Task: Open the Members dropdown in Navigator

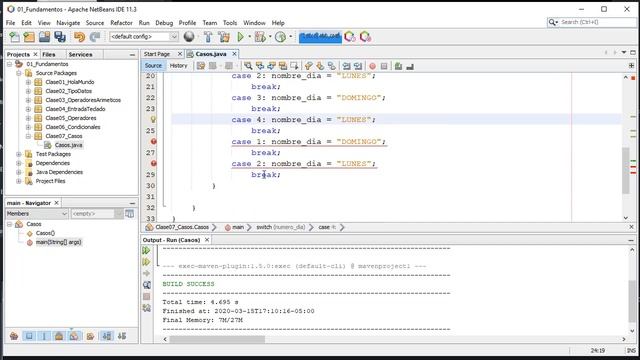Action: (x=36, y=213)
